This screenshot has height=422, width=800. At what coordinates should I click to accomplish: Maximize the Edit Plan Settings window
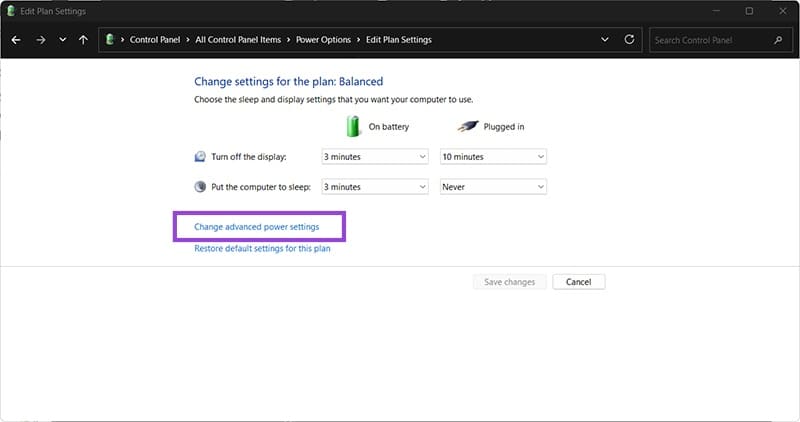pos(749,11)
